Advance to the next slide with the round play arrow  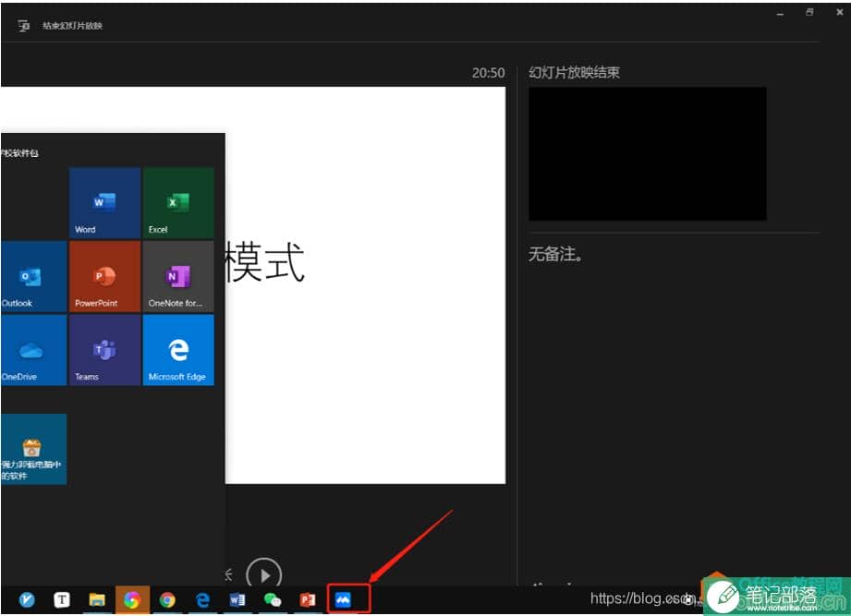[x=263, y=574]
